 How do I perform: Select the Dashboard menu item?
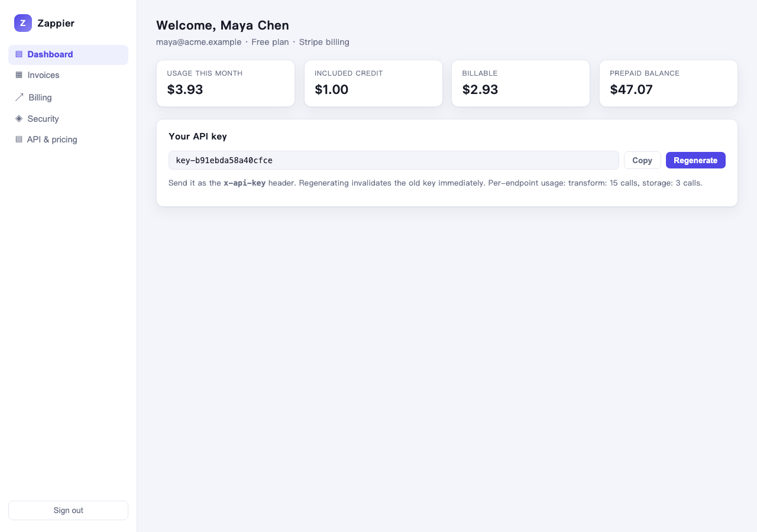pyautogui.click(x=68, y=54)
